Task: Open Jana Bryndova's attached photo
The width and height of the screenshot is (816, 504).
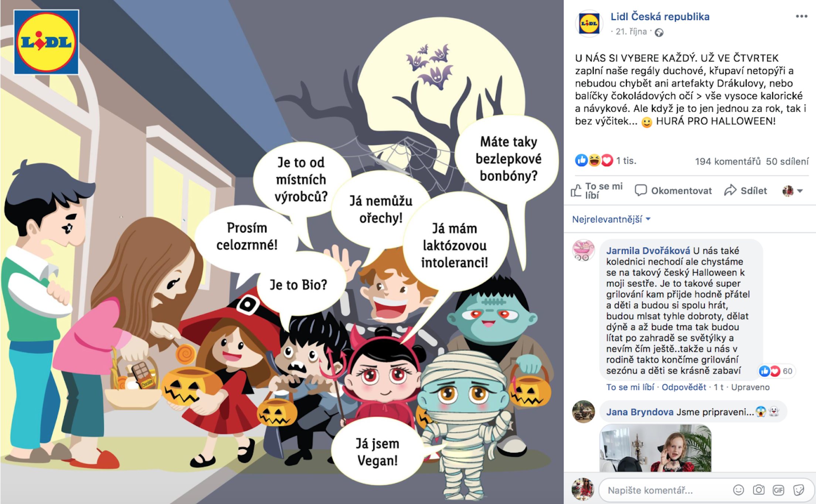Action: [x=655, y=448]
